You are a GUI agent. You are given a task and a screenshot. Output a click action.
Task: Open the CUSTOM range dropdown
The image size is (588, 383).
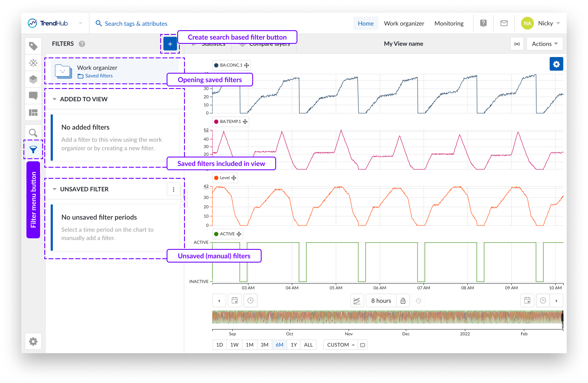(x=340, y=345)
